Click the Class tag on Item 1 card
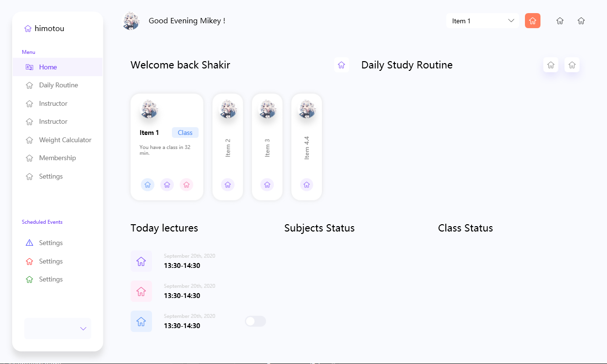Screen dimensions: 607x364 (x=185, y=132)
